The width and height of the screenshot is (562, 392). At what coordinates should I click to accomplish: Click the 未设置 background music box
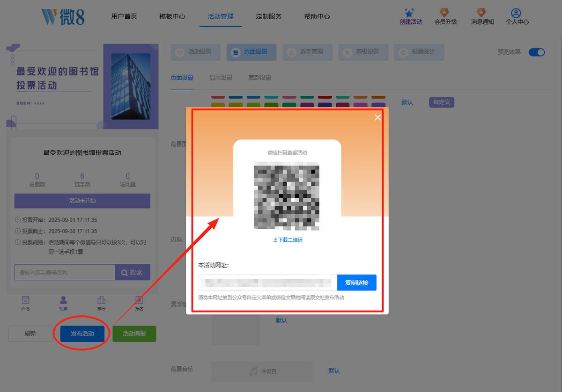click(262, 371)
